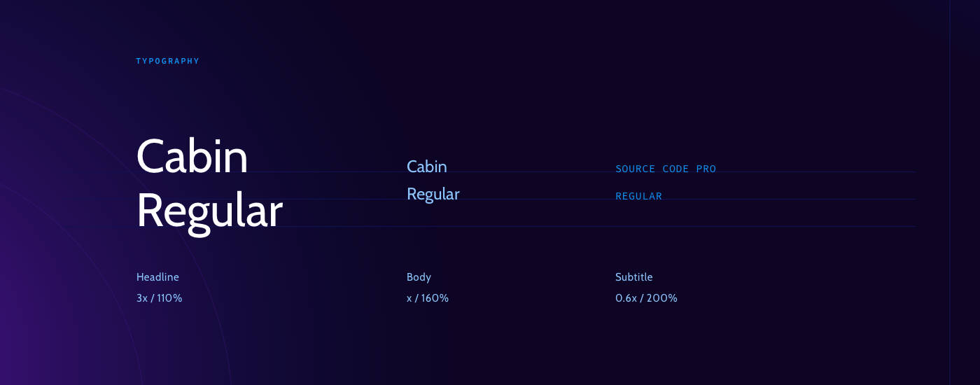Image resolution: width=980 pixels, height=385 pixels.
Task: Click the monospaced REGULAR subtitle text
Action: [x=638, y=196]
